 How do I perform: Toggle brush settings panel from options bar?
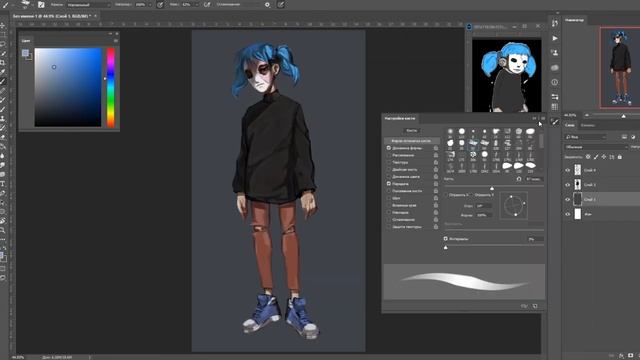coord(41,4)
